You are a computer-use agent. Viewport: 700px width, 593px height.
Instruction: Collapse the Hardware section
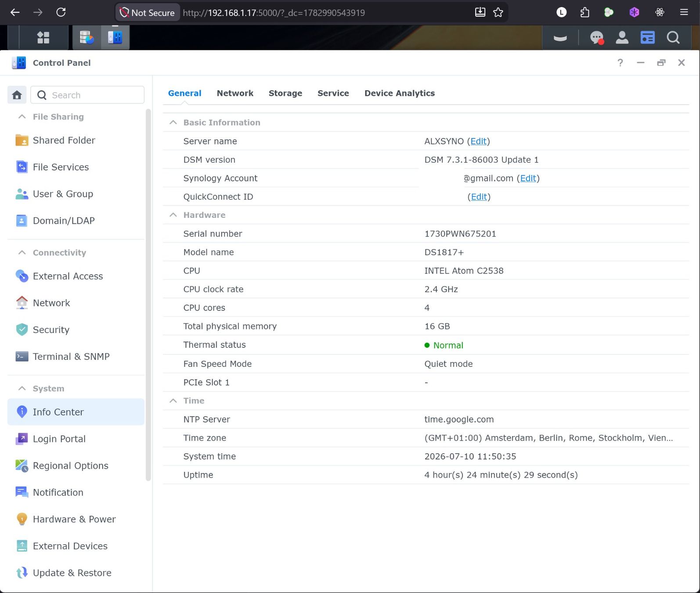pos(173,215)
